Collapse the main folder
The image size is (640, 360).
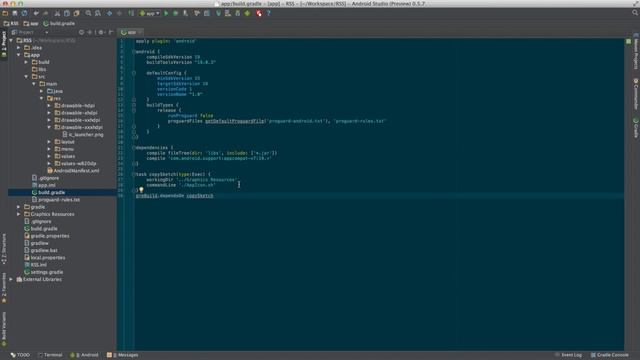pos(34,84)
